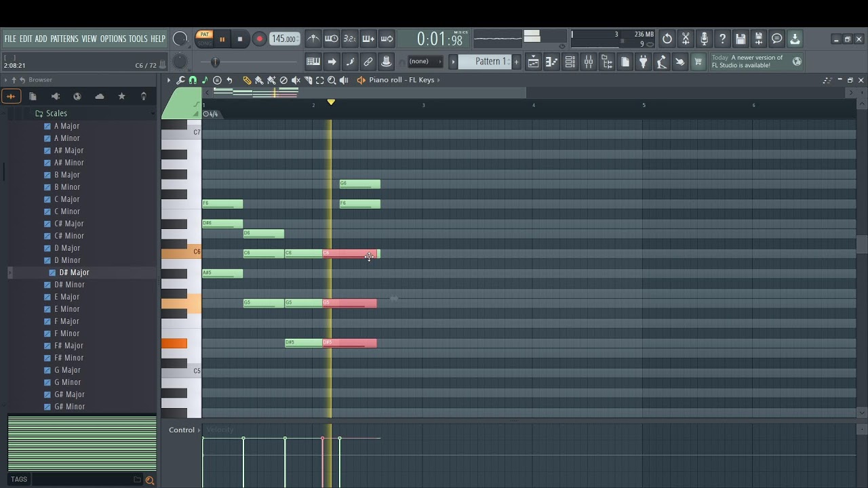Screen dimensions: 868x488
Task: Open the (none) snap selector dropdown
Action: 425,62
